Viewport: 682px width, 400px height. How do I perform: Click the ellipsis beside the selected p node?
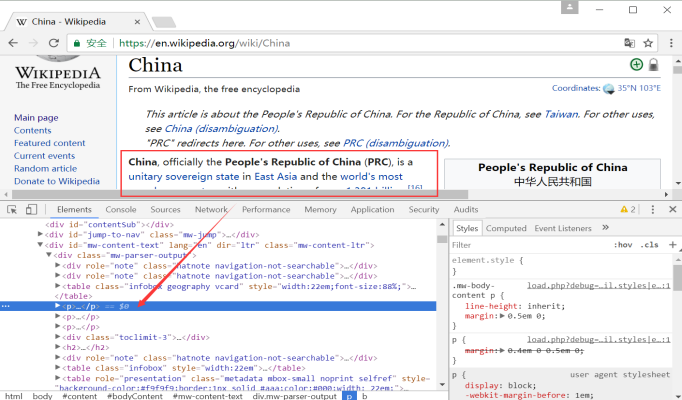click(5, 306)
